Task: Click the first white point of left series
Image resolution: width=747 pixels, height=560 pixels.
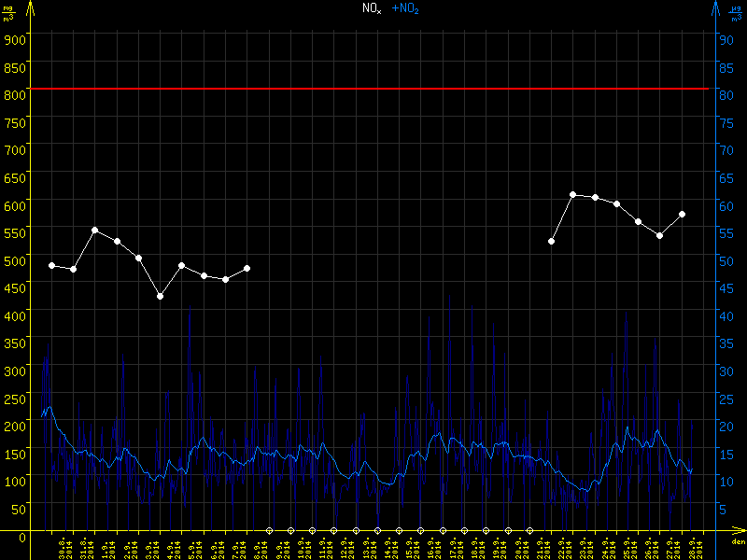Action: point(52,266)
